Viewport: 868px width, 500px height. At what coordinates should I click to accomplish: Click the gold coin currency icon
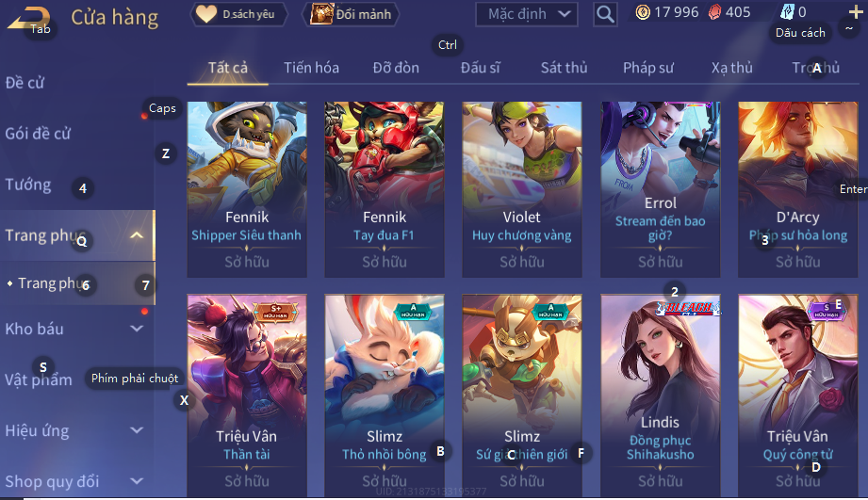pyautogui.click(x=643, y=11)
